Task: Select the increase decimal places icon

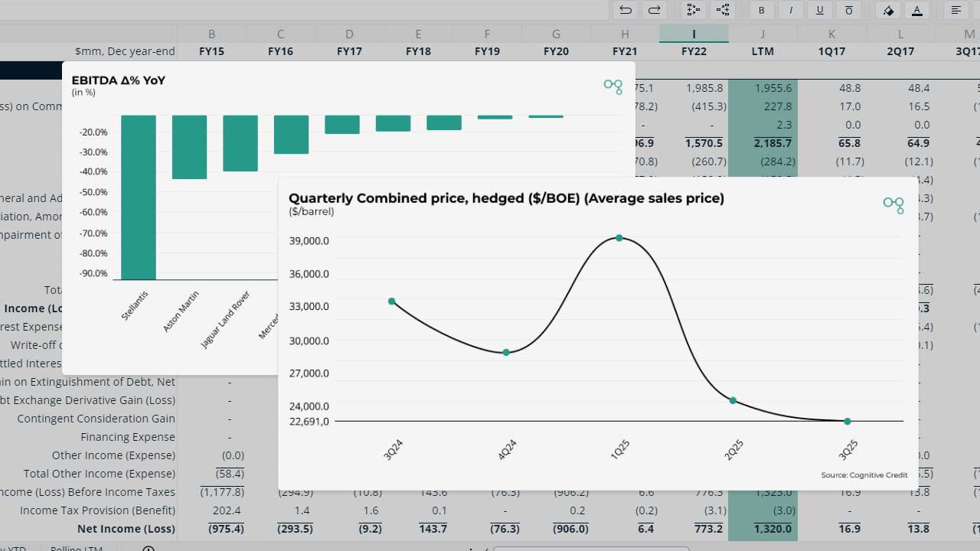Action: pyautogui.click(x=694, y=10)
